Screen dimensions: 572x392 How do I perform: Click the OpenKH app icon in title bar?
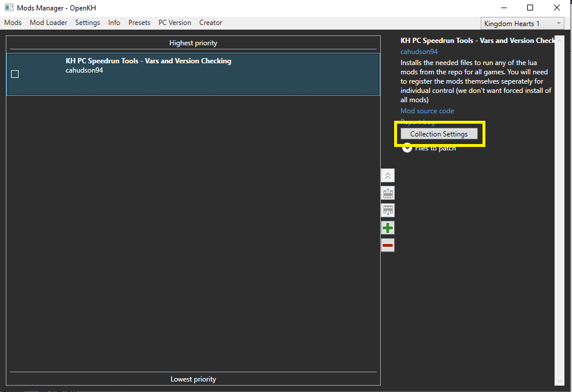pos(9,8)
